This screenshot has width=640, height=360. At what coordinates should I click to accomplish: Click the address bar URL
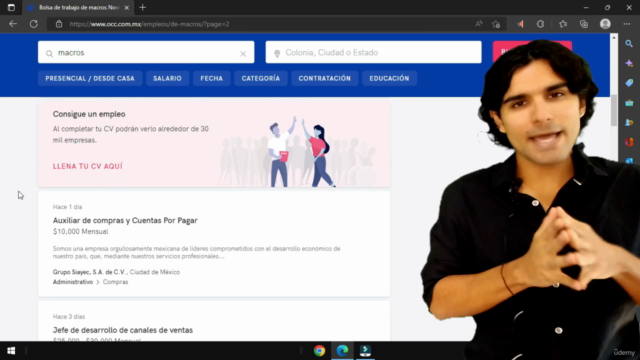click(x=149, y=24)
